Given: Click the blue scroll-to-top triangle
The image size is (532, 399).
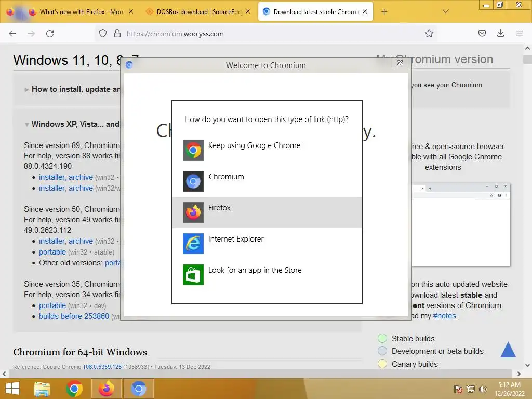Looking at the screenshot, I should [508, 350].
